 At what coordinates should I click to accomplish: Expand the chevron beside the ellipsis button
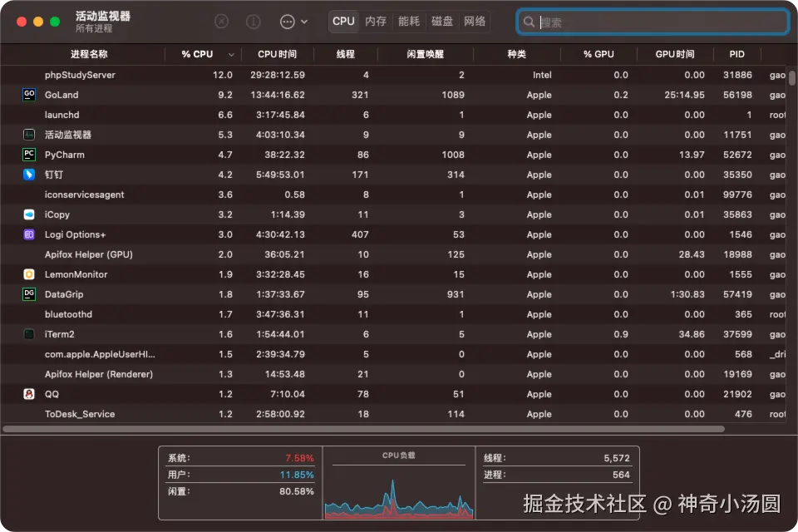point(304,22)
